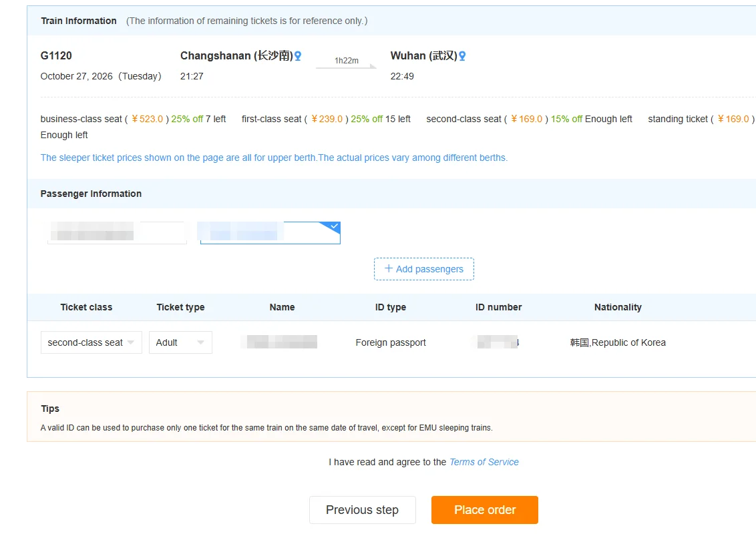Click the Add passengers button
This screenshot has height=536, width=756.
[x=424, y=269]
